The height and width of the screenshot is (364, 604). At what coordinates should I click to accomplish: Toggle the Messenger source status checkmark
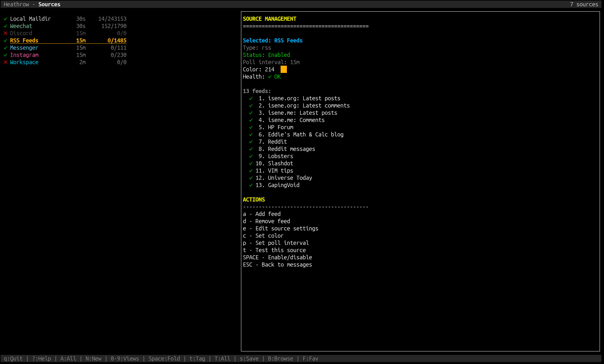5,47
